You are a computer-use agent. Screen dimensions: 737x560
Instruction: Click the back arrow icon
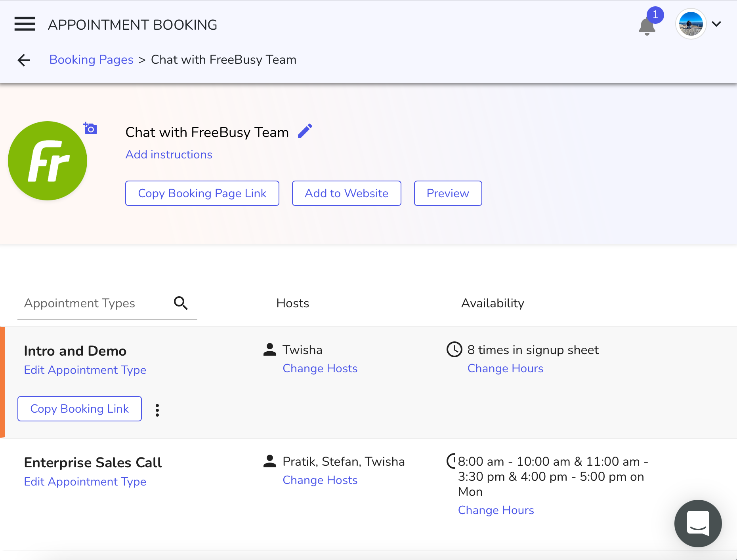24,60
